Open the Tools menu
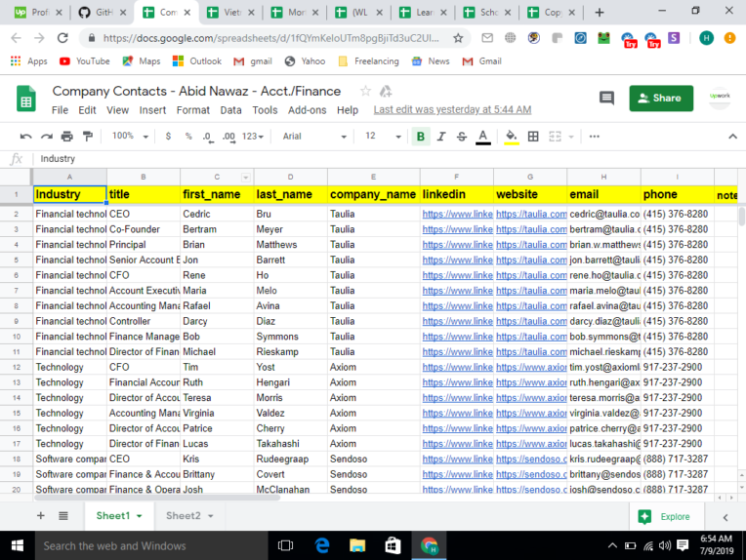 point(265,110)
